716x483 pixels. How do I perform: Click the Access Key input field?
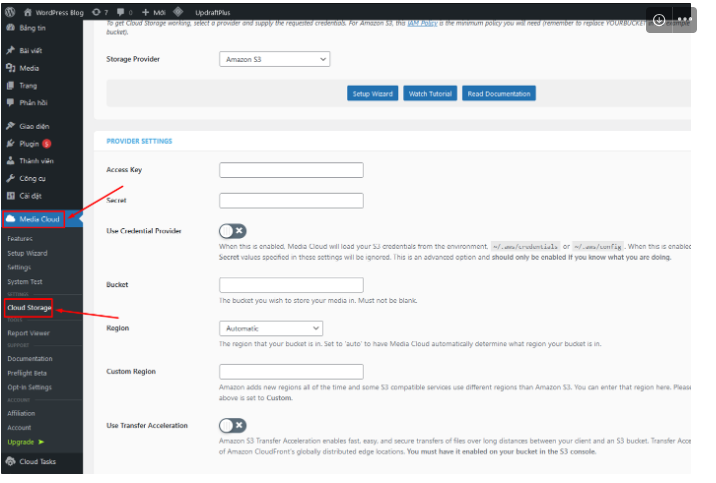point(291,170)
